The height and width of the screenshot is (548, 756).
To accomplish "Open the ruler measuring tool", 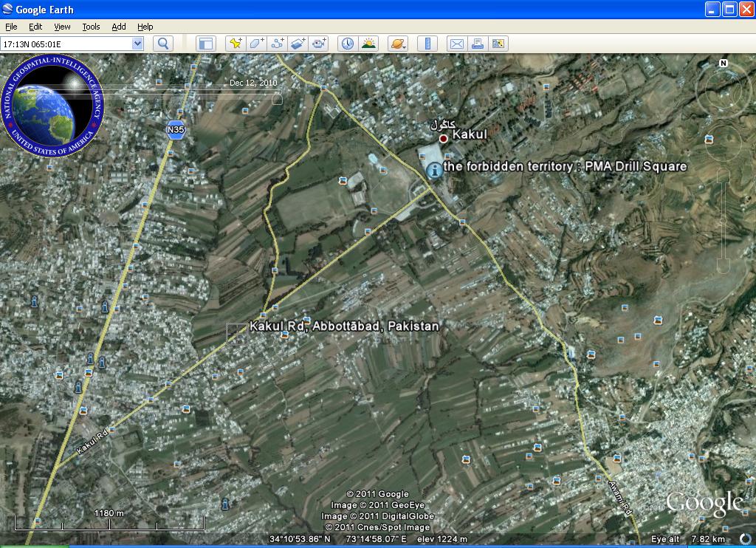I will point(427,44).
